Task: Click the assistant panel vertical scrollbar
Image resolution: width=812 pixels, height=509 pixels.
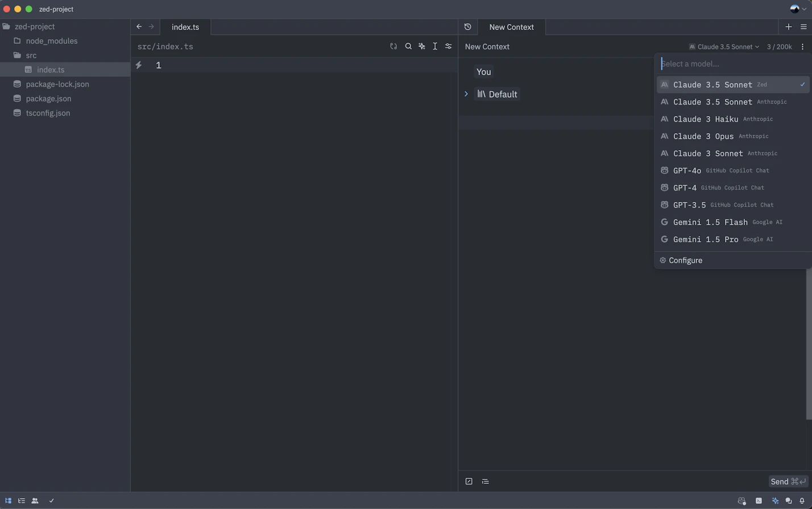Action: click(809, 341)
